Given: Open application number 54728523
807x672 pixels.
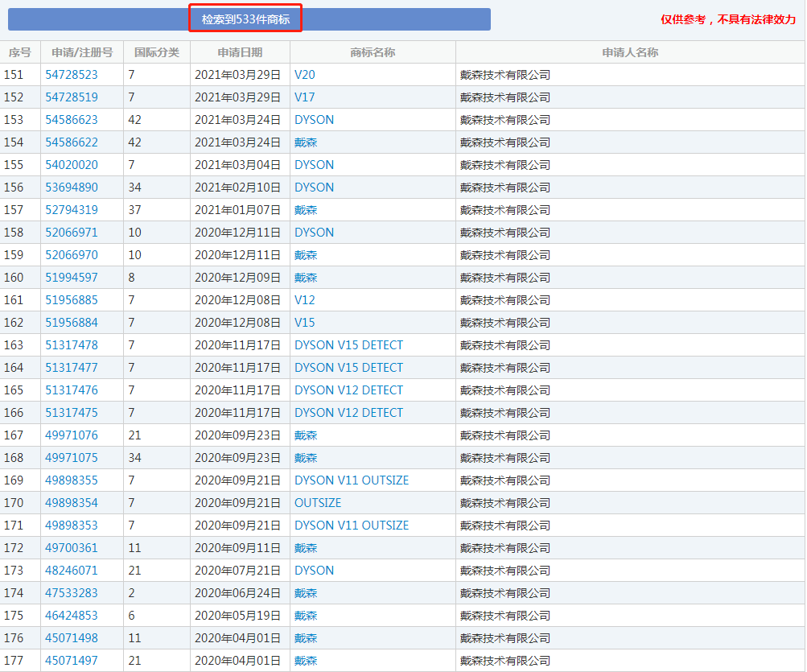Looking at the screenshot, I should [x=72, y=75].
